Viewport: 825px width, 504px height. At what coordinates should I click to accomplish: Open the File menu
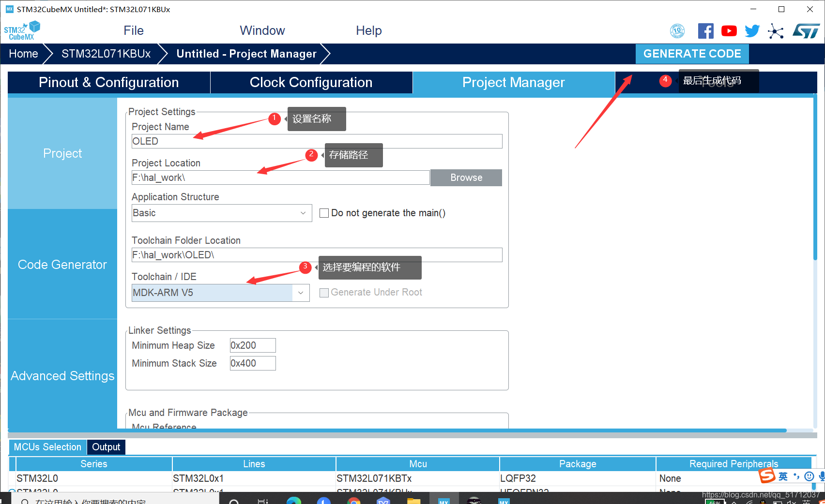click(134, 30)
